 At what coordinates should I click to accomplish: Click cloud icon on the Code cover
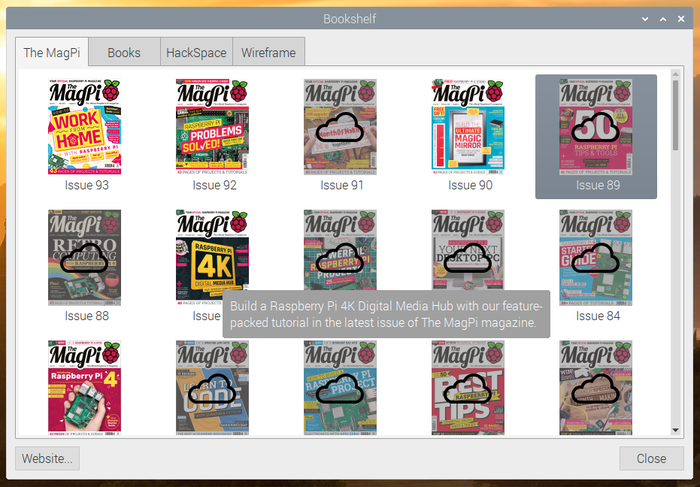(212, 388)
